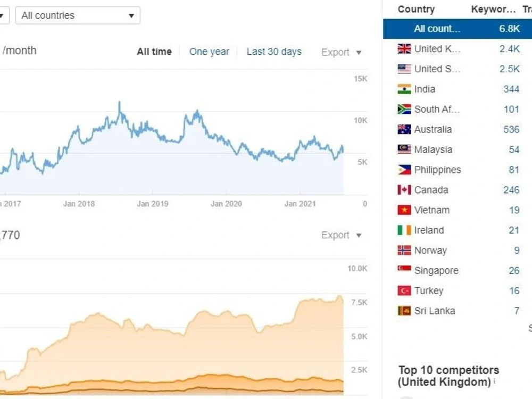The image size is (532, 399).
Task: Switch chart range to Last 30 days
Action: pyautogui.click(x=274, y=52)
